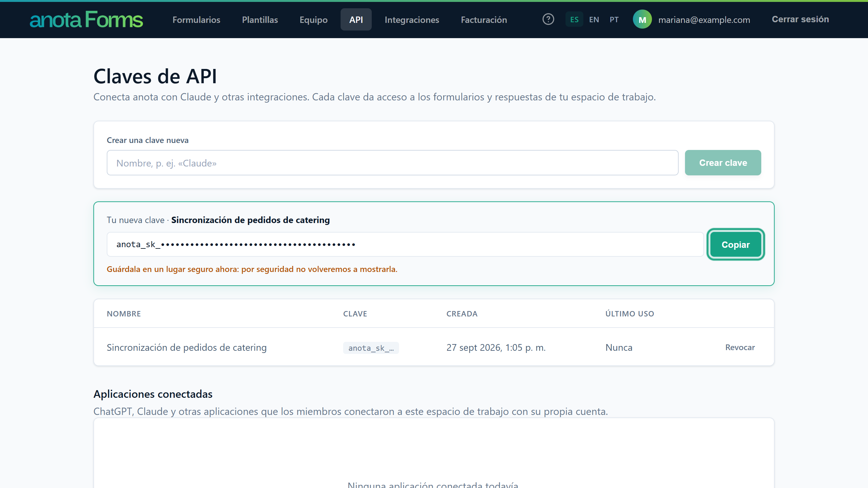868x488 pixels.
Task: Go to the Plantillas section
Action: (260, 20)
